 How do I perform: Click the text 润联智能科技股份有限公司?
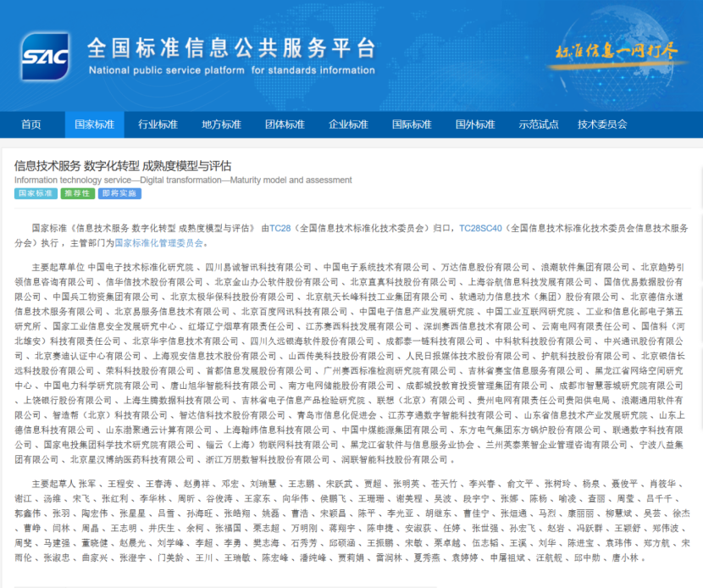point(395,460)
